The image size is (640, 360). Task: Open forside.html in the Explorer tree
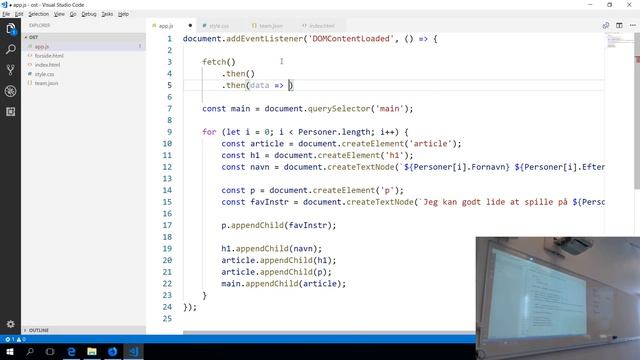(x=83, y=56)
